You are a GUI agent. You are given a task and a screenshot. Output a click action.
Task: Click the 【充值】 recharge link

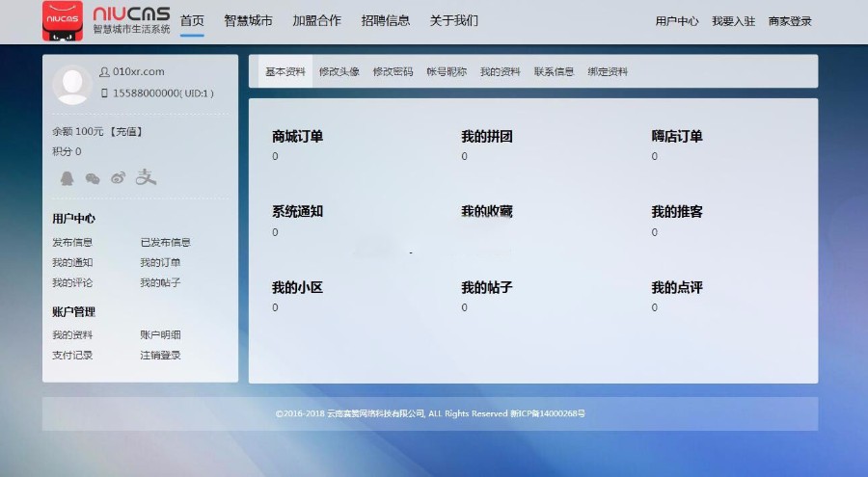(x=126, y=132)
